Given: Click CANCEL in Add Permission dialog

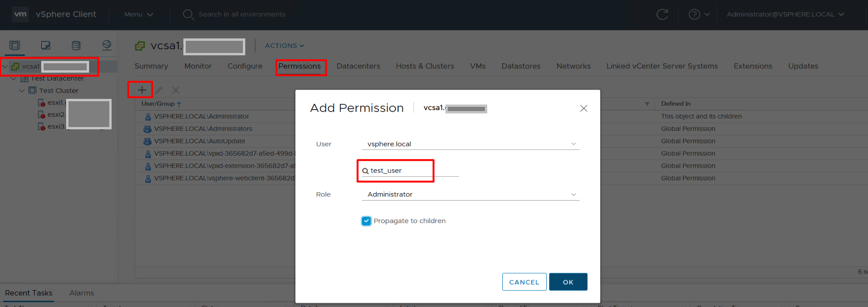Looking at the screenshot, I should tap(524, 282).
